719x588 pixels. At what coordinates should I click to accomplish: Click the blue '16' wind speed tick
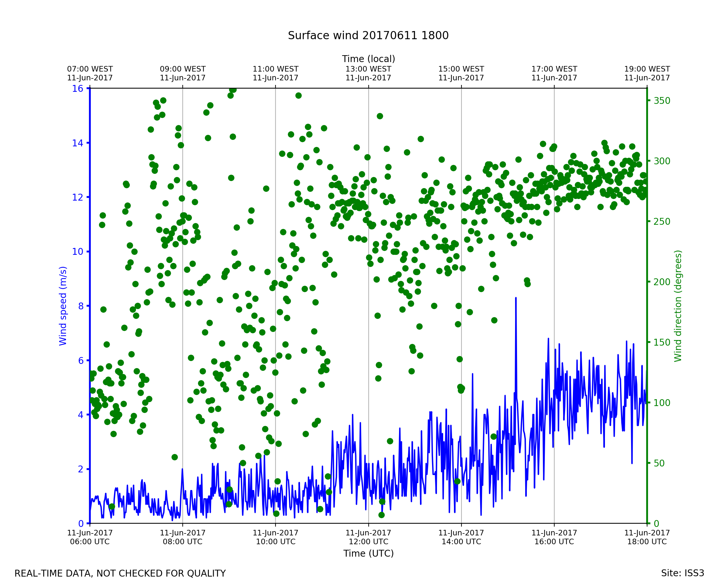pyautogui.click(x=77, y=89)
